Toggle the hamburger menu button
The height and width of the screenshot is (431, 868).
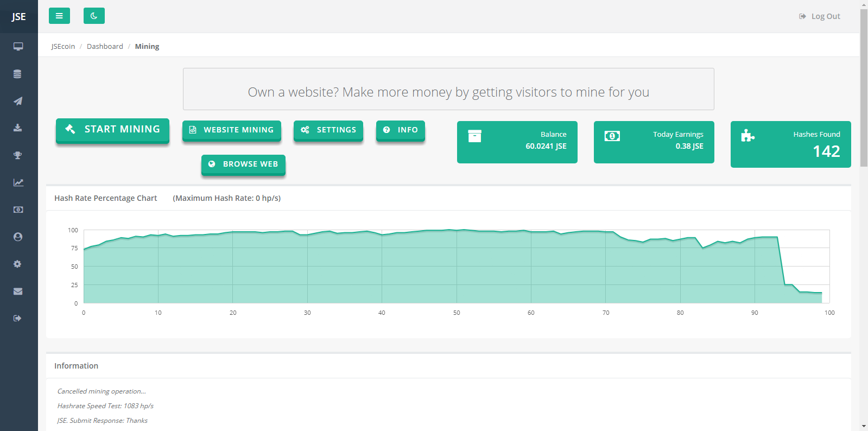pyautogui.click(x=59, y=16)
